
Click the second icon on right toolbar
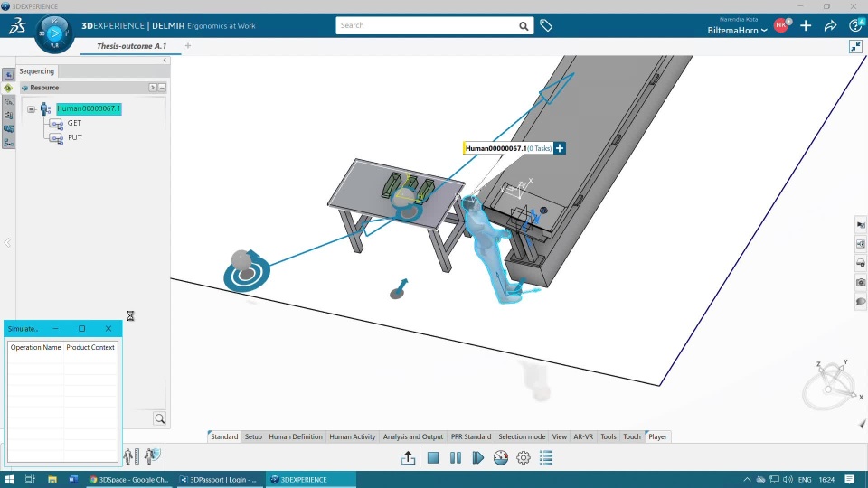(x=860, y=244)
